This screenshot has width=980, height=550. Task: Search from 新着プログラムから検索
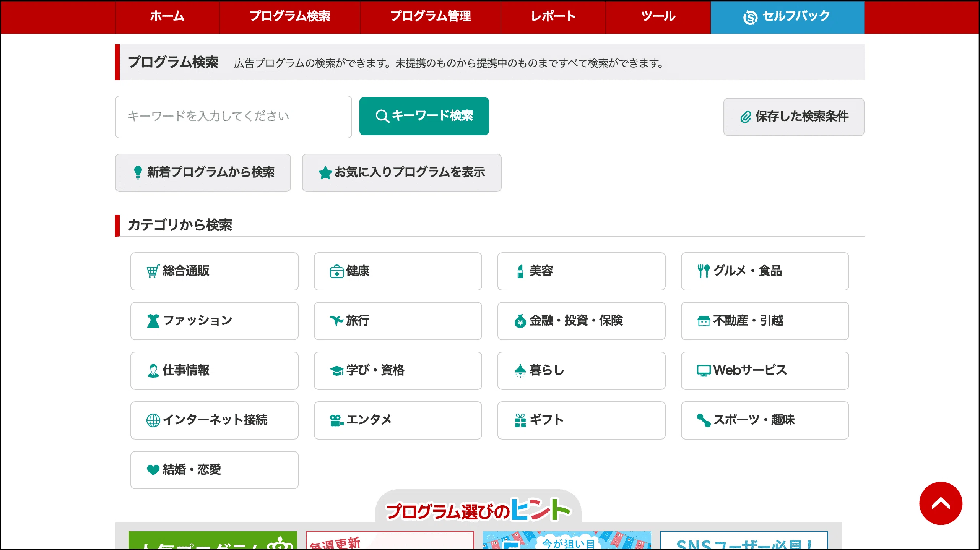(203, 172)
